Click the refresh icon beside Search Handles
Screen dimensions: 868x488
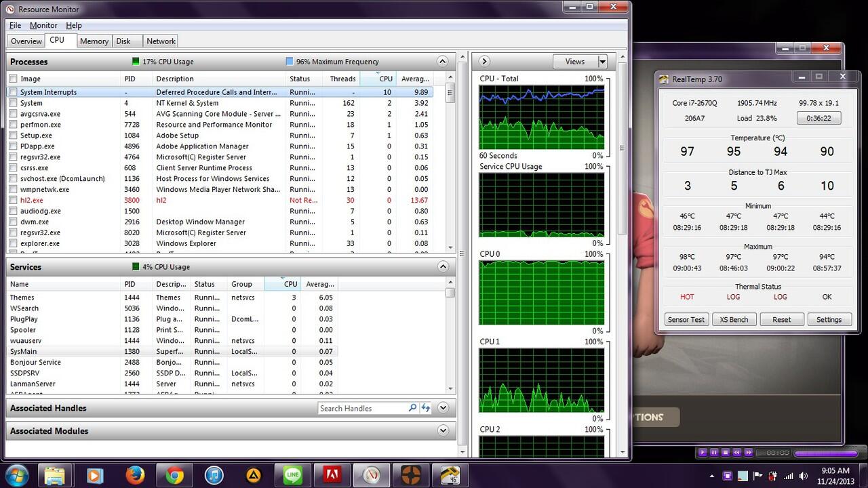(x=425, y=408)
